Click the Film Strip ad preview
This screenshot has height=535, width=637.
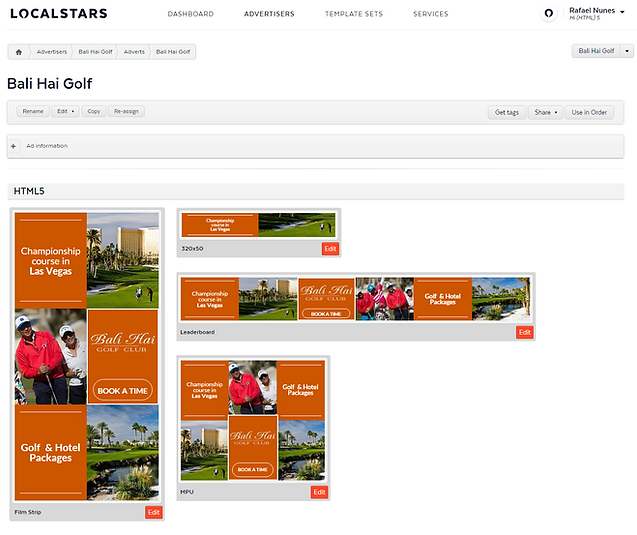pos(87,357)
